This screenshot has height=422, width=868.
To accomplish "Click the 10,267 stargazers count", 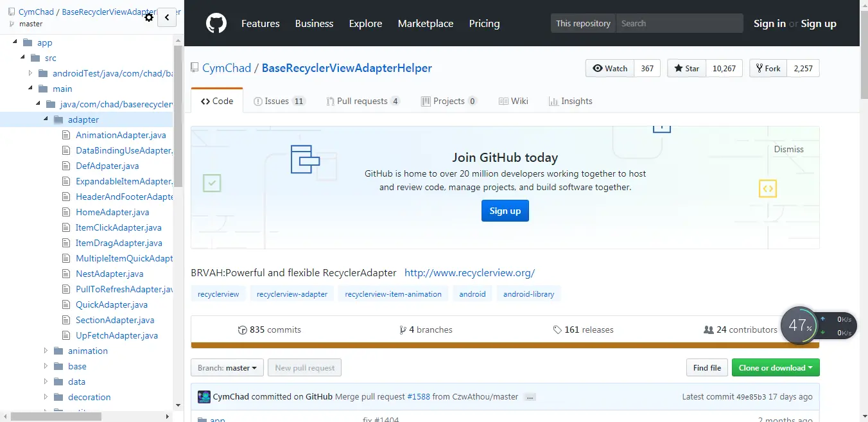I will tap(724, 69).
